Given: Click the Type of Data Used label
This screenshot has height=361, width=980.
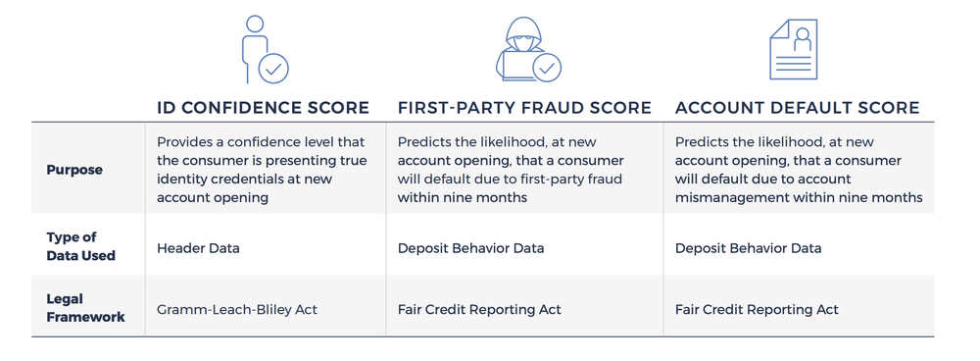Looking at the screenshot, I should [x=80, y=246].
